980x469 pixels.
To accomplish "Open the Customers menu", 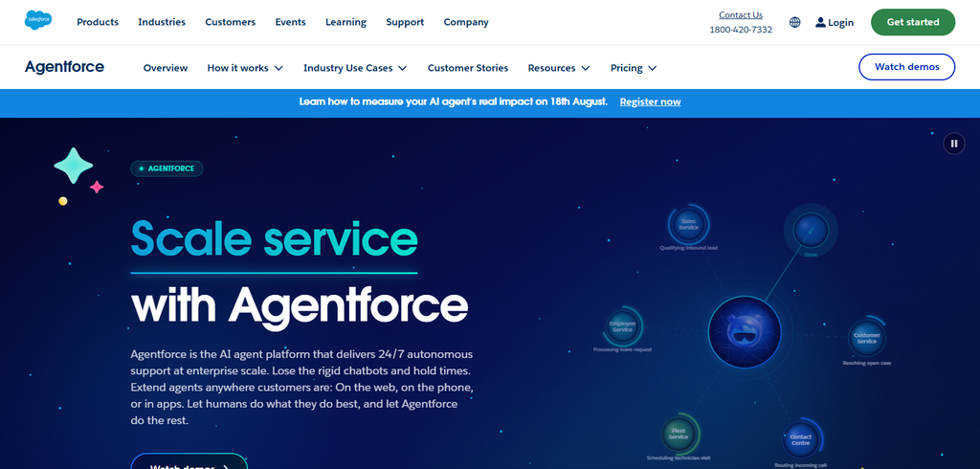I will pyautogui.click(x=230, y=22).
